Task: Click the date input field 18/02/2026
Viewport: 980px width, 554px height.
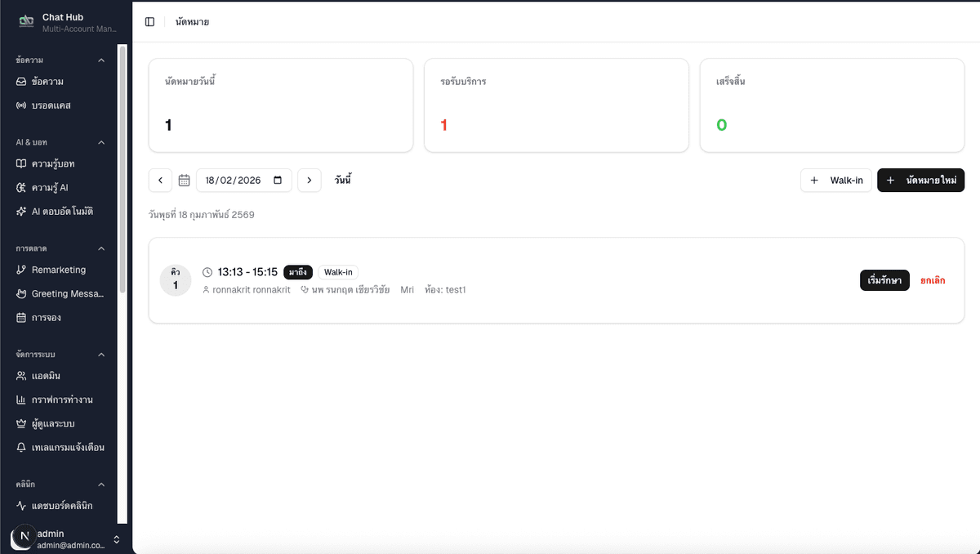Action: [233, 181]
